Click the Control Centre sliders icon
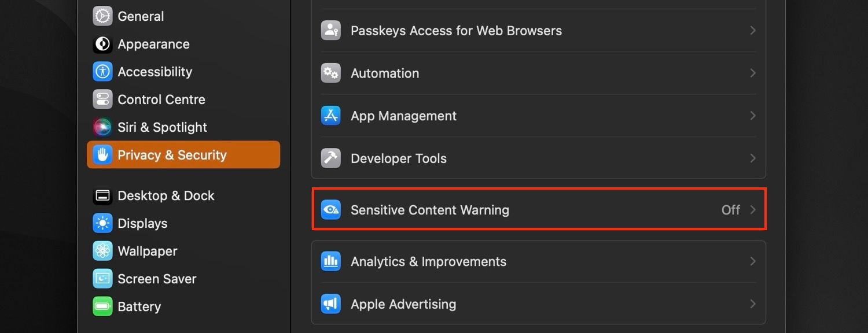The width and height of the screenshot is (868, 333). pyautogui.click(x=102, y=99)
